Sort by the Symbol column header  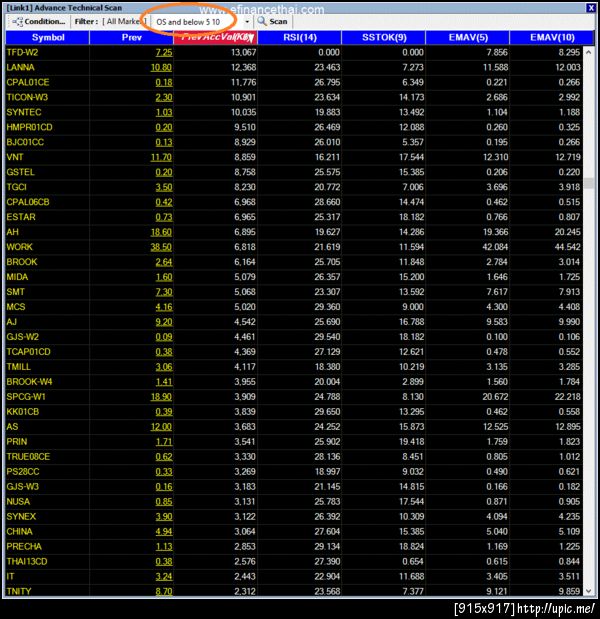click(48, 38)
